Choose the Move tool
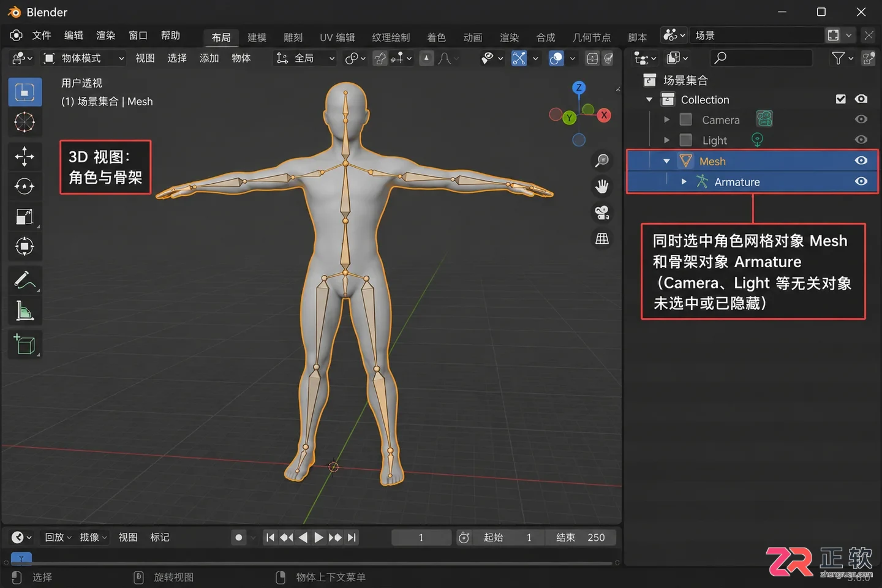Viewport: 882px width, 588px height. [24, 156]
